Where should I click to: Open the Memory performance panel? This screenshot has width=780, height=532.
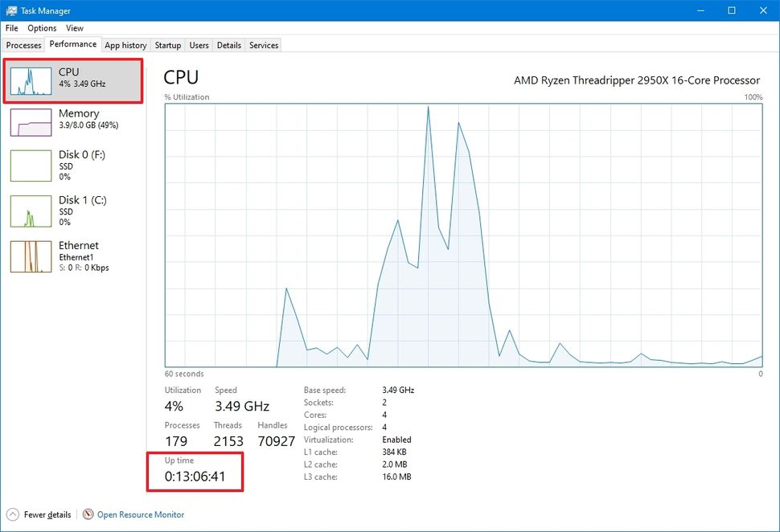[72, 118]
